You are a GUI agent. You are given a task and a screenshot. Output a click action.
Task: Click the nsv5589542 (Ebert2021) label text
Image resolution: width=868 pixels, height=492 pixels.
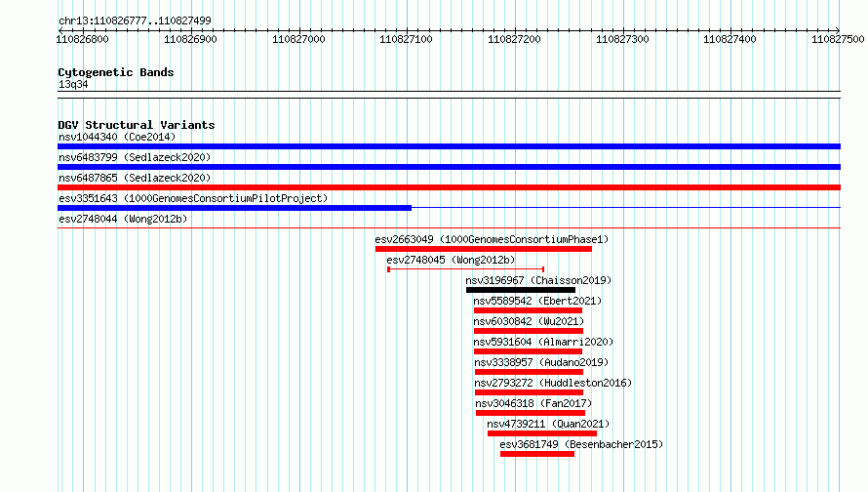click(537, 301)
